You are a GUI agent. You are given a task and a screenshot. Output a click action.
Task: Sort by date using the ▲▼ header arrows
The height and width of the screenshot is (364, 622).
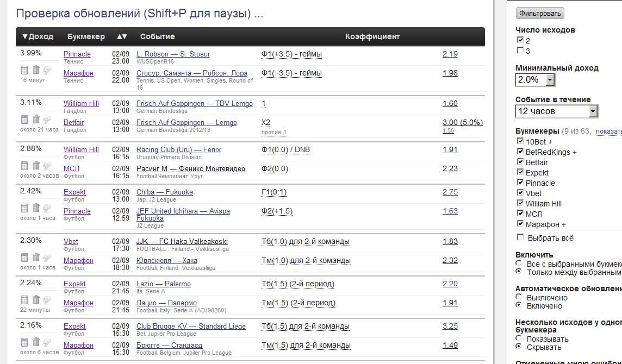pos(122,36)
